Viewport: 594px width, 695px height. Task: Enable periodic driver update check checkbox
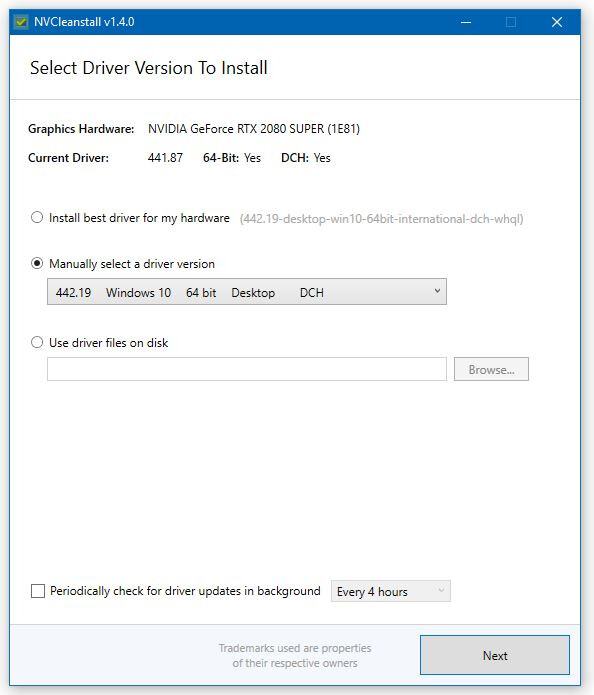[x=38, y=591]
